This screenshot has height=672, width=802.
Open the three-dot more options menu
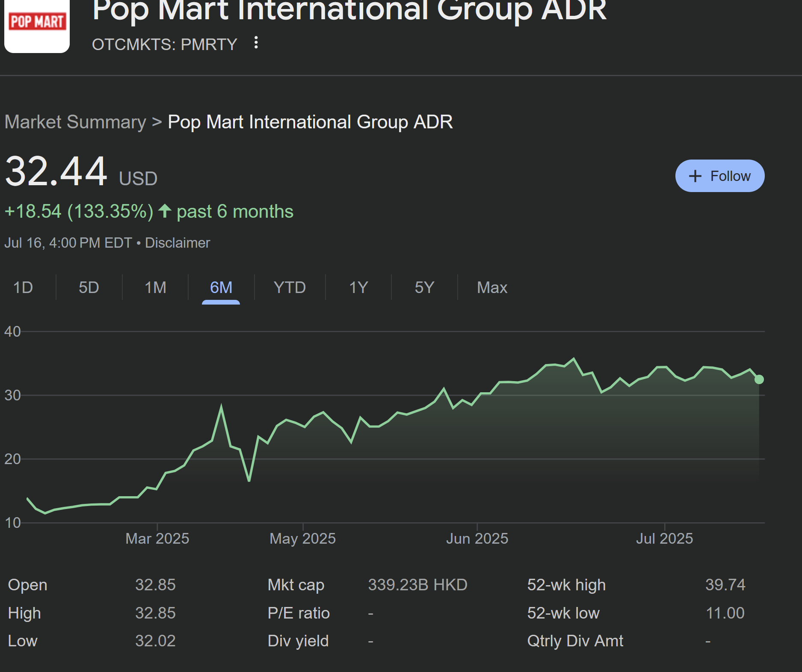click(256, 43)
